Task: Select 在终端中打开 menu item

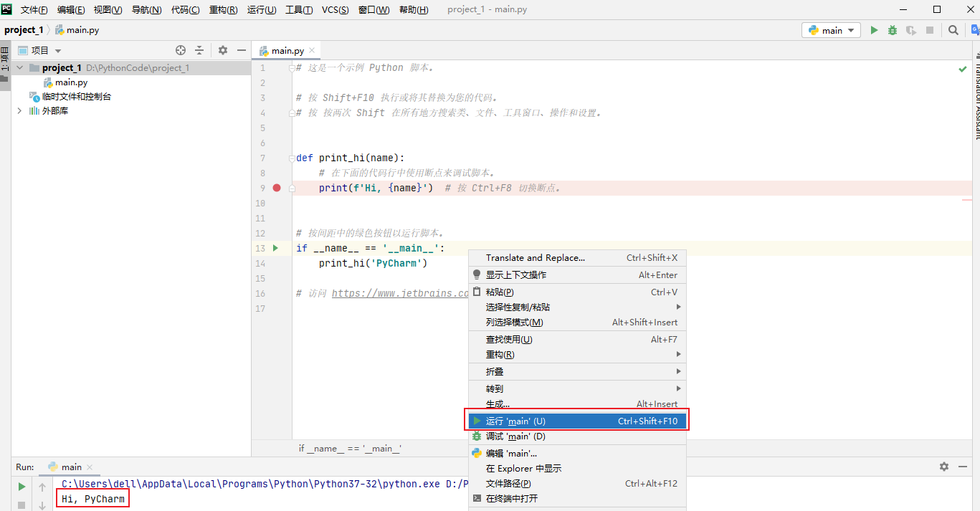Action: click(x=577, y=499)
